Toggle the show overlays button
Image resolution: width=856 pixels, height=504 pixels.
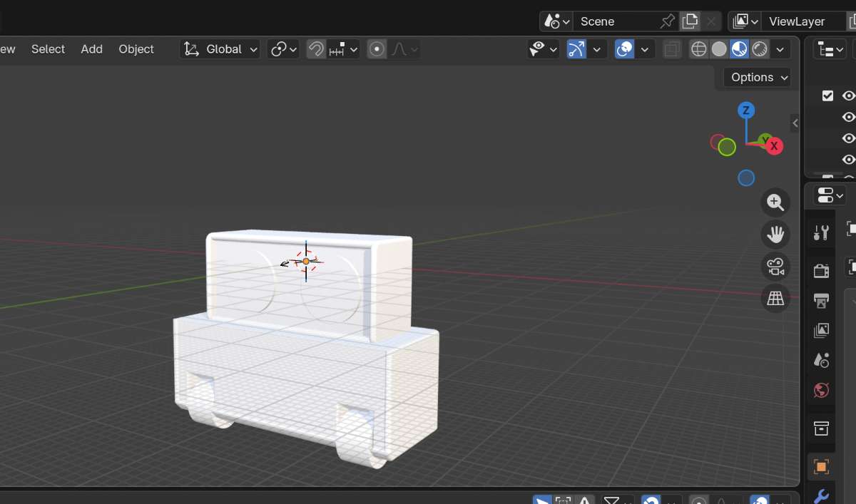tap(624, 49)
